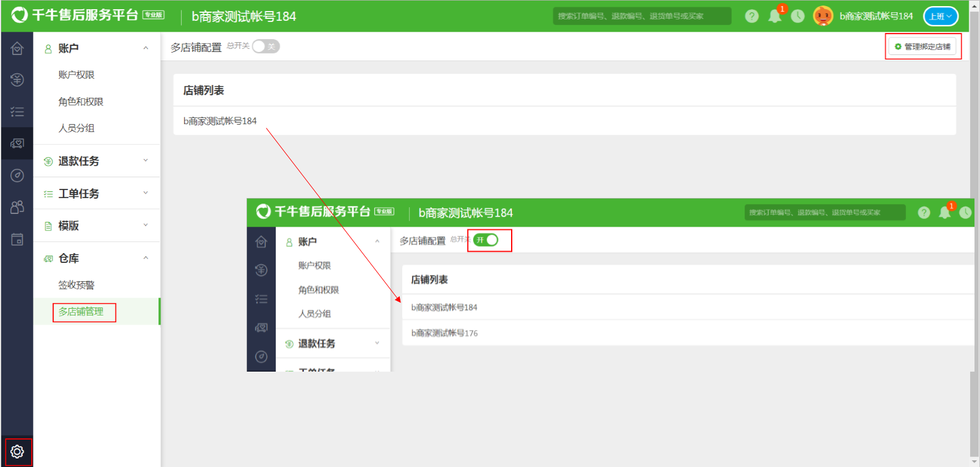Open the task list icon in left sidebar
The image size is (980, 467).
(17, 111)
